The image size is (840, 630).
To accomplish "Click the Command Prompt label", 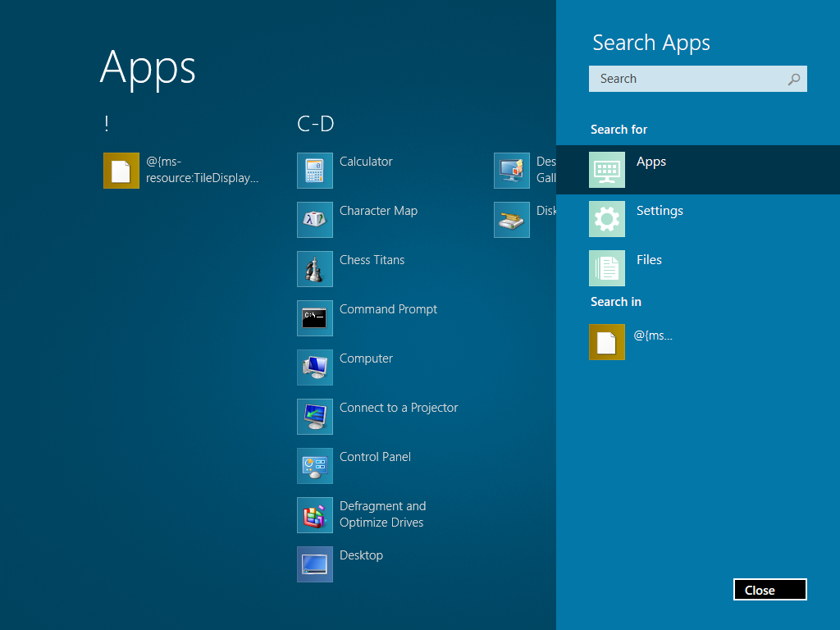I will point(388,309).
